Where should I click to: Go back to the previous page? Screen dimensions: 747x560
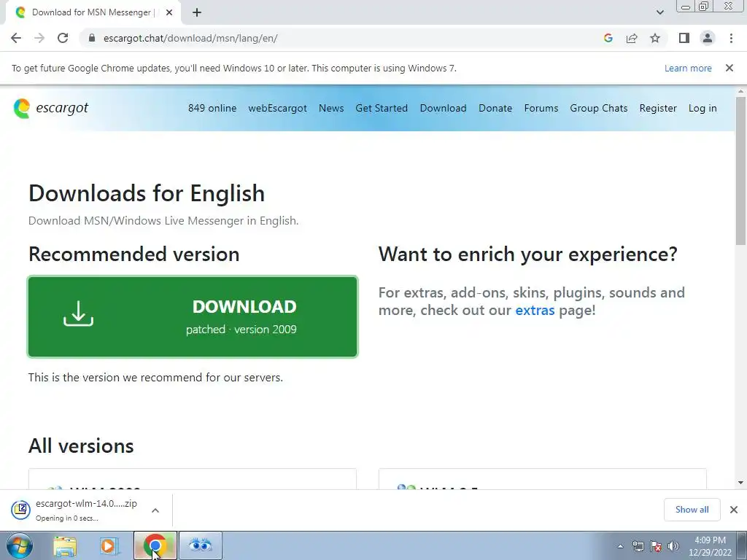16,38
